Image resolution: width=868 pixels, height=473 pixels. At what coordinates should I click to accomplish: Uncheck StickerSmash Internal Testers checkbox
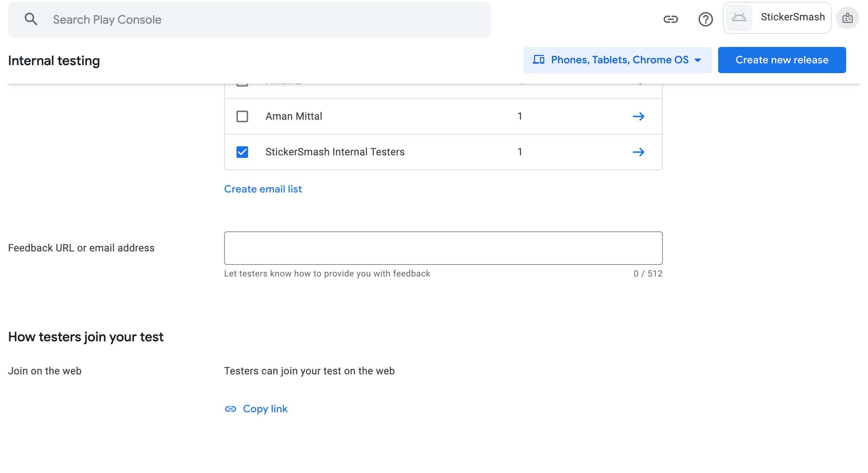tap(242, 152)
